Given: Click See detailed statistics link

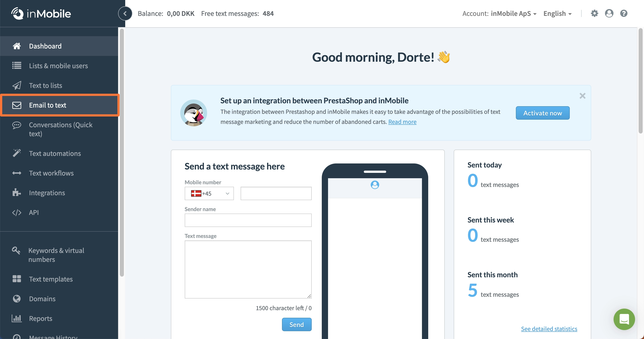Looking at the screenshot, I should point(549,328).
